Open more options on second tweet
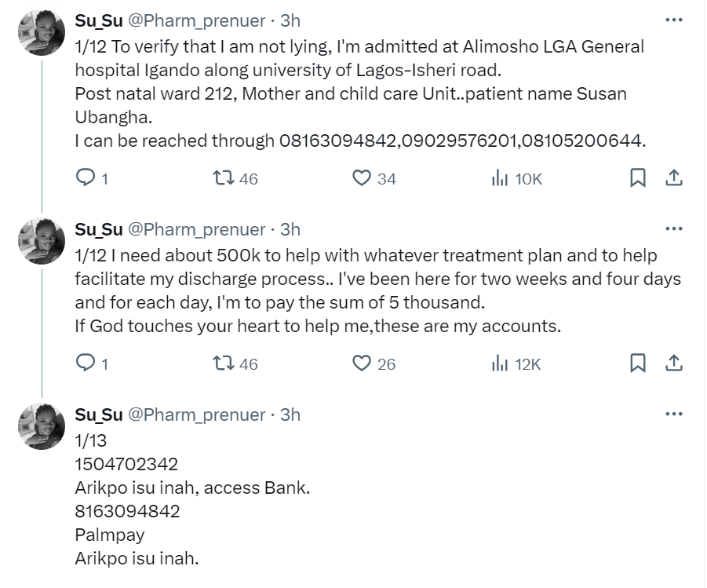 coord(673,228)
